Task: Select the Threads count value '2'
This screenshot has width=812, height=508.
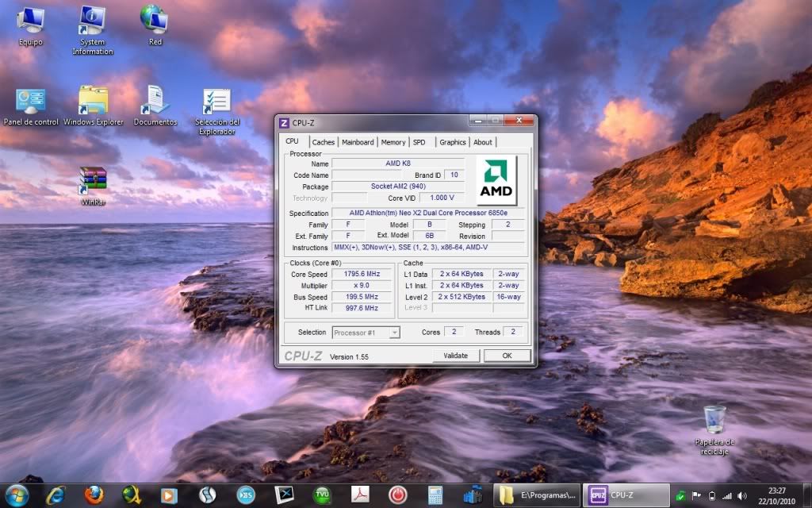Action: (513, 332)
